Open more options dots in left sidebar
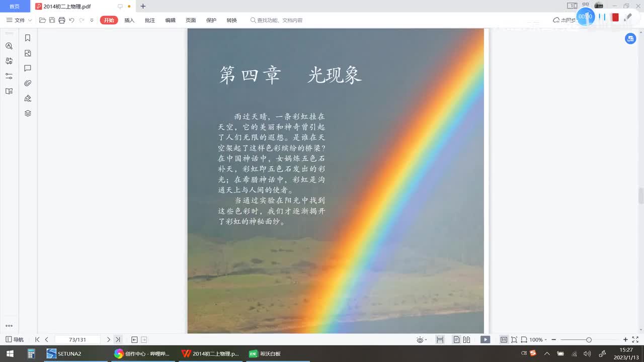 coord(9,326)
